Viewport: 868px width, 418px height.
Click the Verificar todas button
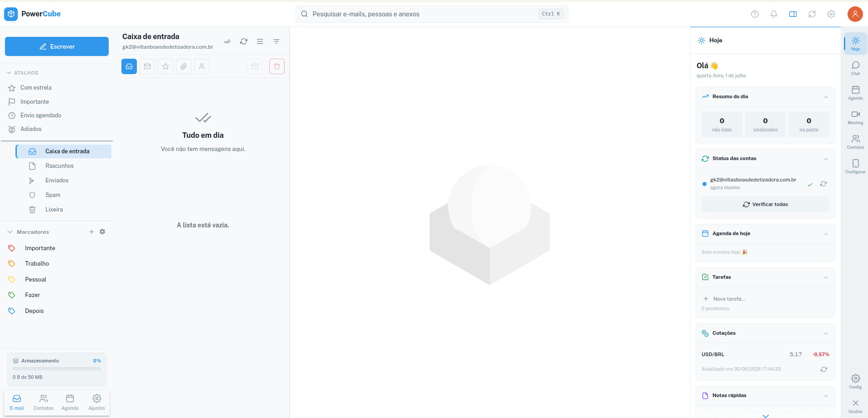click(765, 205)
